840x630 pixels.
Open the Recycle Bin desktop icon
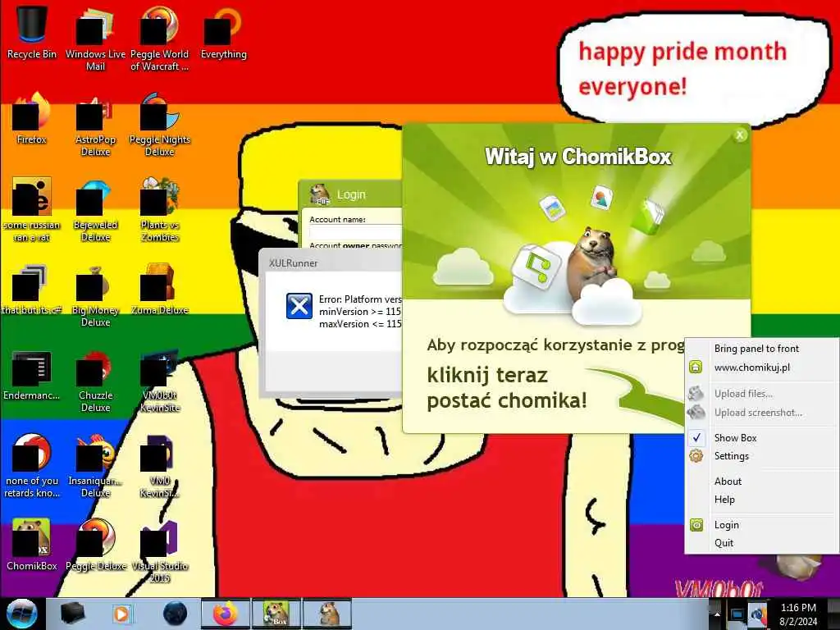[x=32, y=32]
